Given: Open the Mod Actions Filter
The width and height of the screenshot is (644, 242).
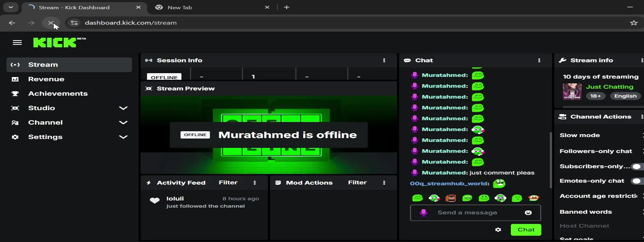Looking at the screenshot, I should click(357, 183).
